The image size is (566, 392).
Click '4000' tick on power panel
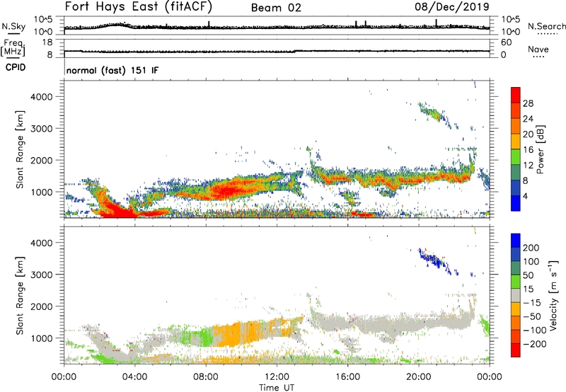[42, 97]
